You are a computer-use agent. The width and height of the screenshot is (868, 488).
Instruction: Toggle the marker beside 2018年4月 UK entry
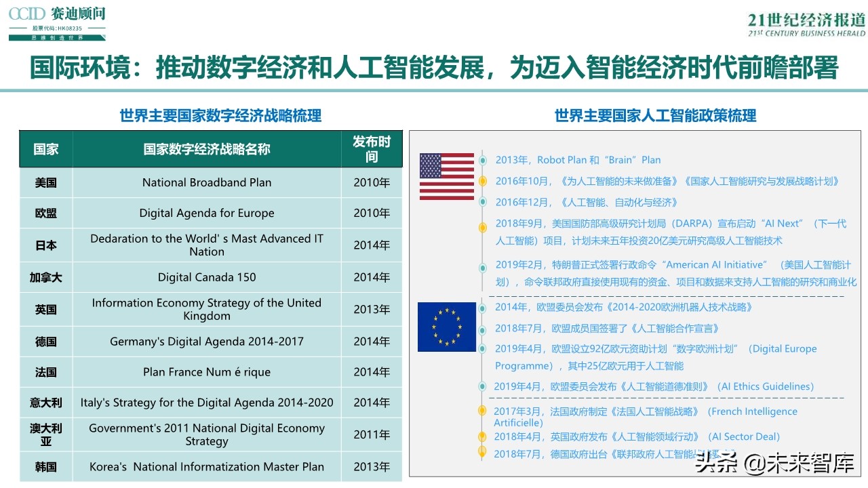(x=482, y=437)
